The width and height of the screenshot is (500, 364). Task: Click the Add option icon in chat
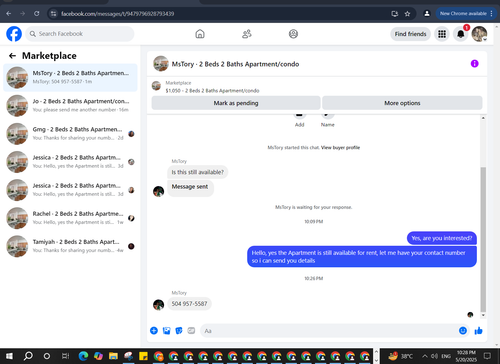pos(299,115)
